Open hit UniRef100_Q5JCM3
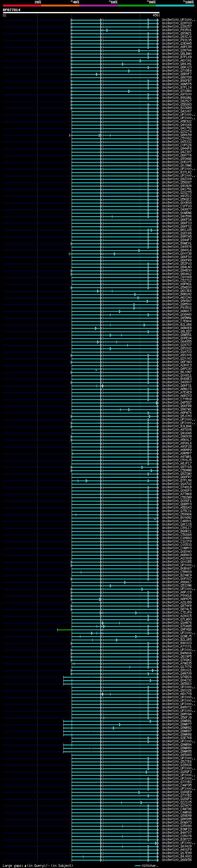197x868 pixels. pos(177,416)
